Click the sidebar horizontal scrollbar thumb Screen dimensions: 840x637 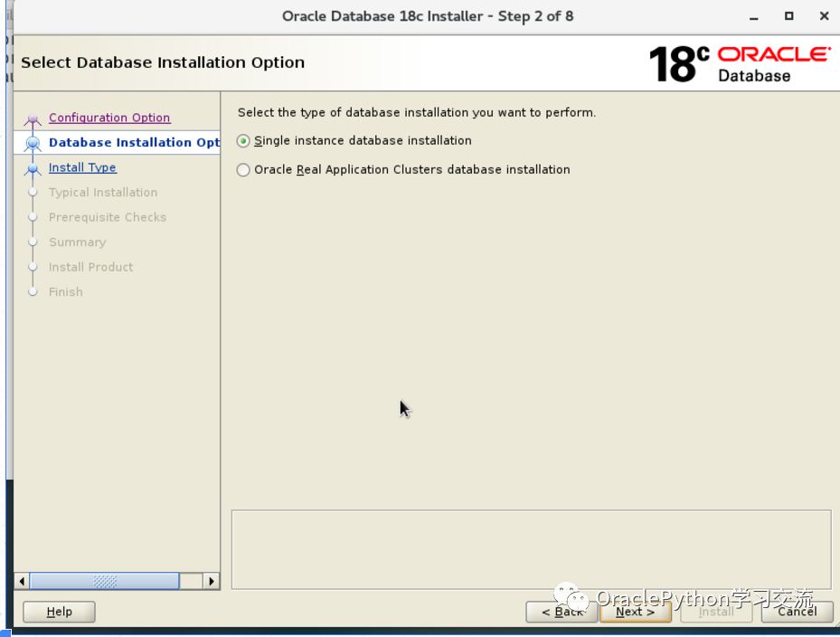(x=105, y=581)
